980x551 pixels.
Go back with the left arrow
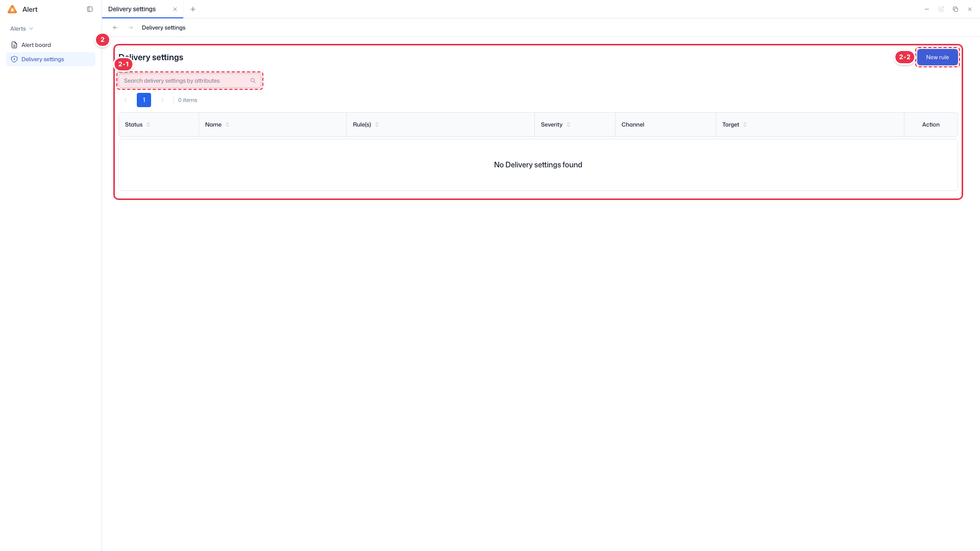tap(115, 28)
